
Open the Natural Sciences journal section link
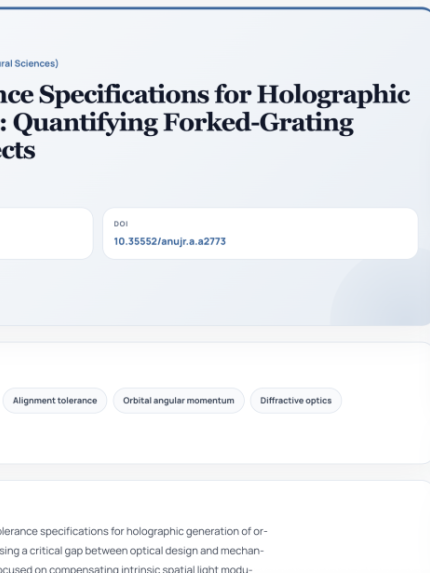click(x=29, y=64)
